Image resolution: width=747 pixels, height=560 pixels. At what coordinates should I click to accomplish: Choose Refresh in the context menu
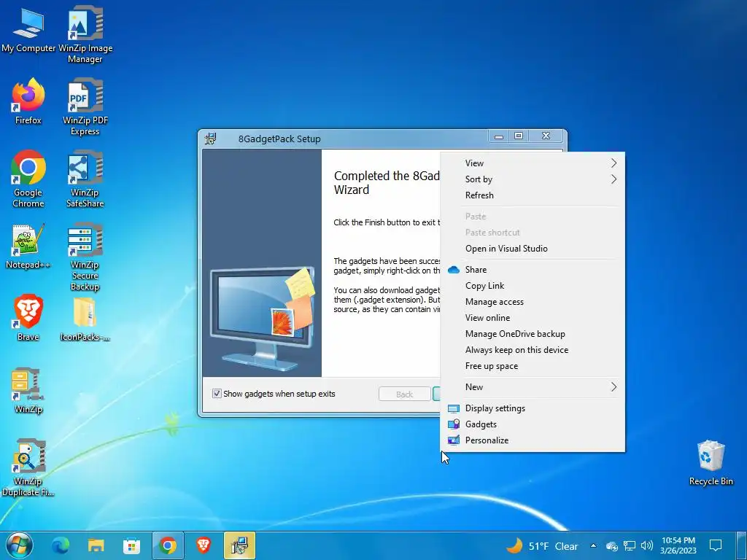pyautogui.click(x=533, y=195)
